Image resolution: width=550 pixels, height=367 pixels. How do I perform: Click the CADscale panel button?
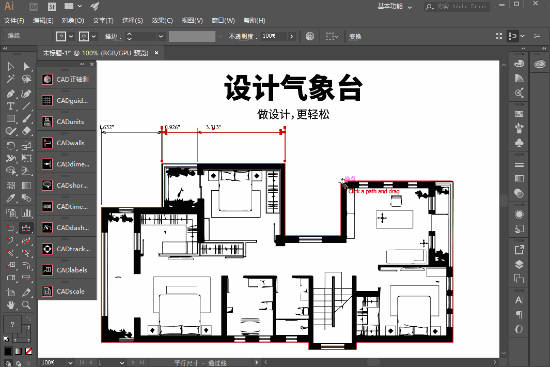pyautogui.click(x=67, y=291)
